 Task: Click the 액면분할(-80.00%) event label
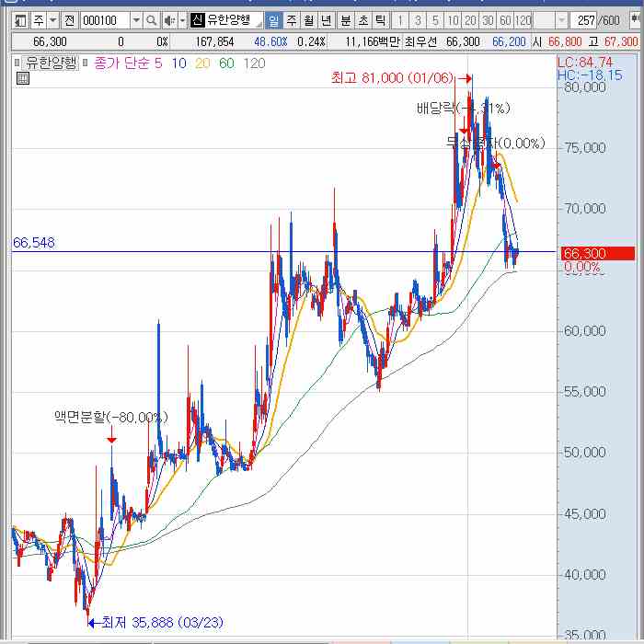[111, 418]
